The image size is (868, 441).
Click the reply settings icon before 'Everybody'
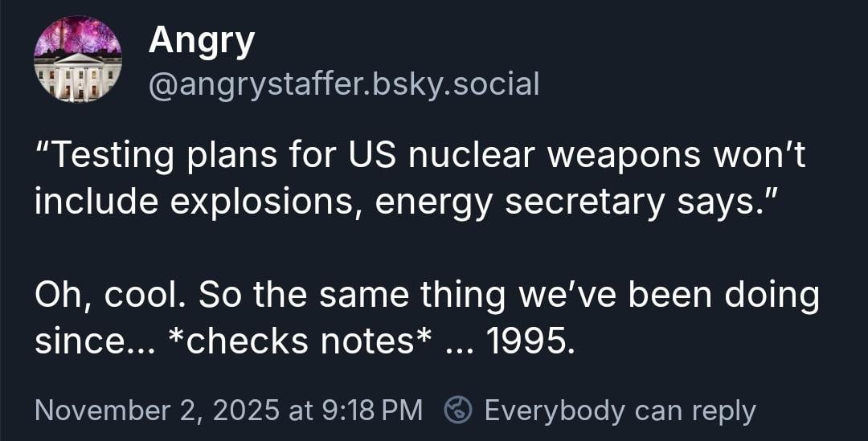point(459,410)
